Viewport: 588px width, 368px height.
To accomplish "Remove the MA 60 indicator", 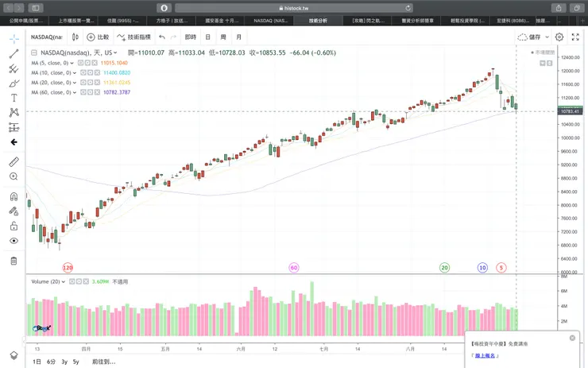I will tap(97, 92).
